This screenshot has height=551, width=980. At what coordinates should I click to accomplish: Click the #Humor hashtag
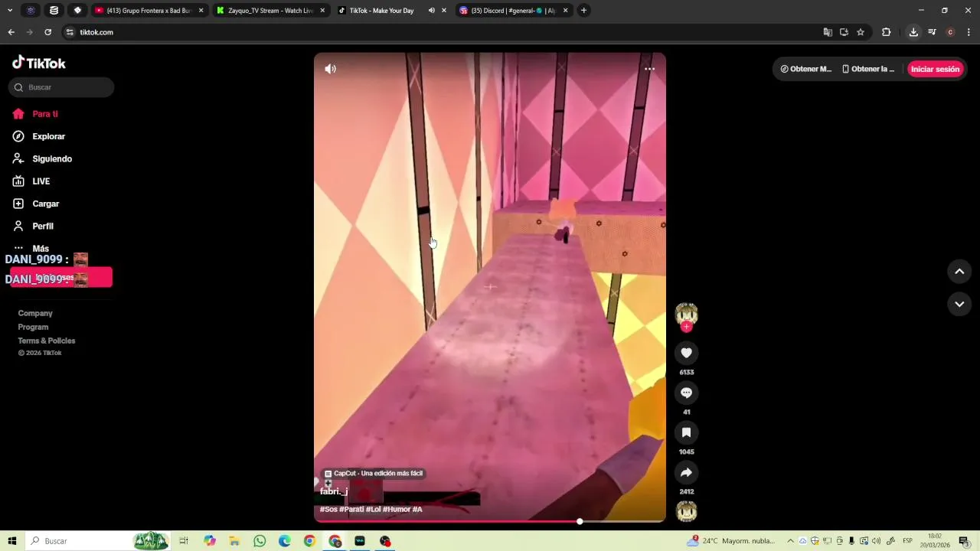(397, 510)
